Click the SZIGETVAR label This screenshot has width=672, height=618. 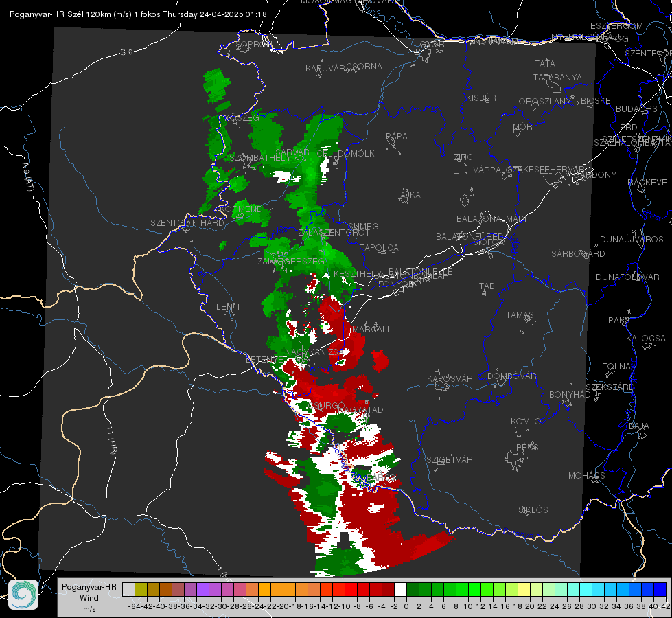coord(449,460)
